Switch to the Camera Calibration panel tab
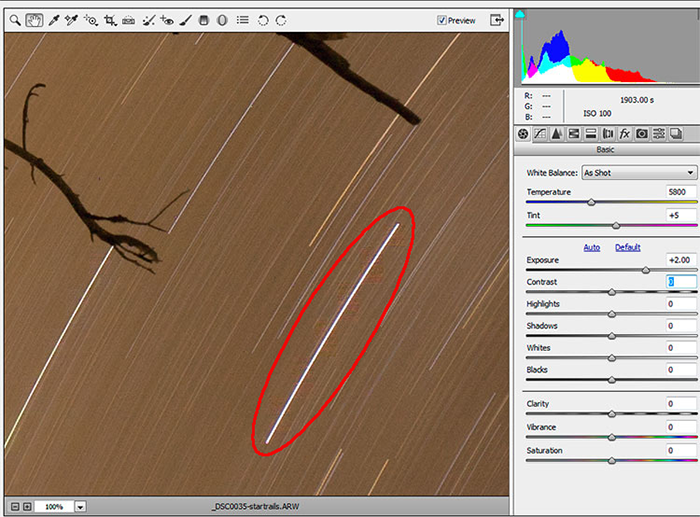 (642, 133)
